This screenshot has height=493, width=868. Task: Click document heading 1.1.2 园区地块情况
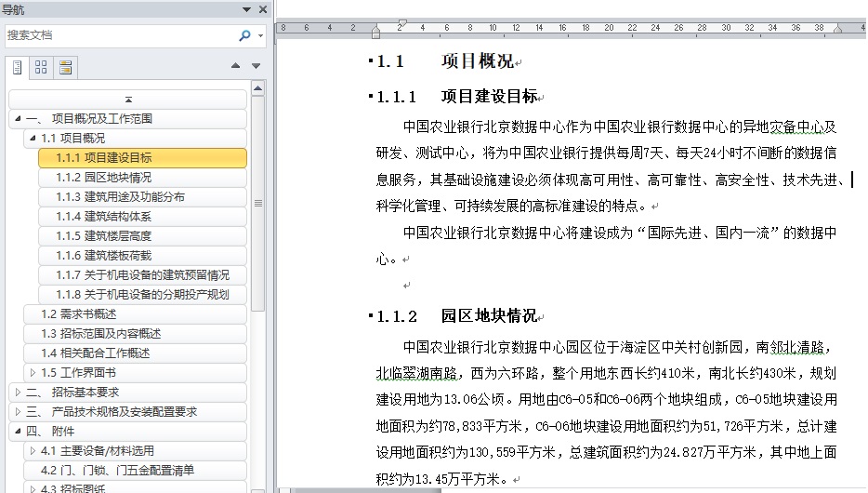456,316
